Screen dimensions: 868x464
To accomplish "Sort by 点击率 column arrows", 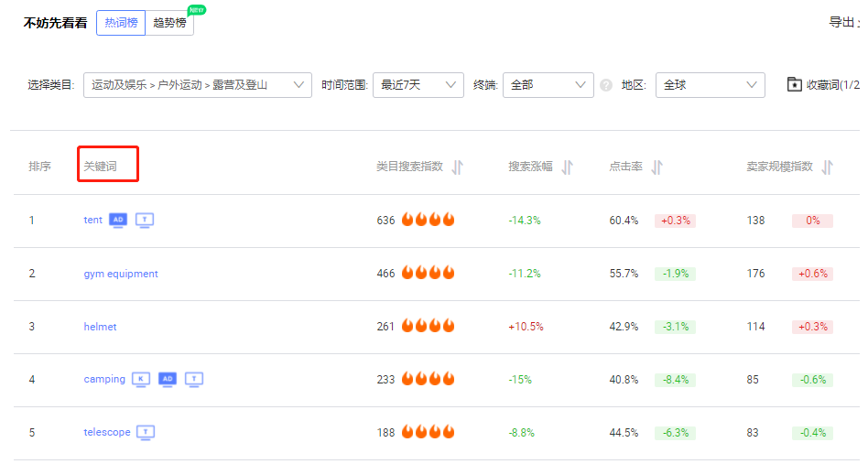I will [656, 167].
